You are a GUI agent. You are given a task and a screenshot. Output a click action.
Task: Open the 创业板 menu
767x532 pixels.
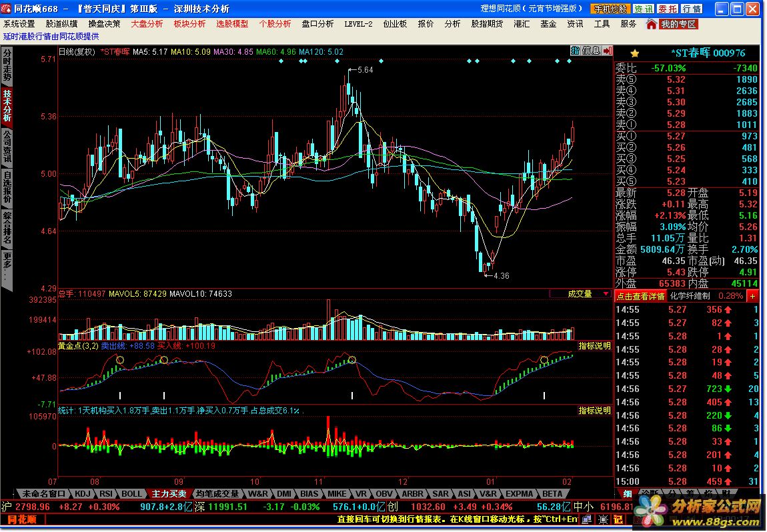click(395, 23)
